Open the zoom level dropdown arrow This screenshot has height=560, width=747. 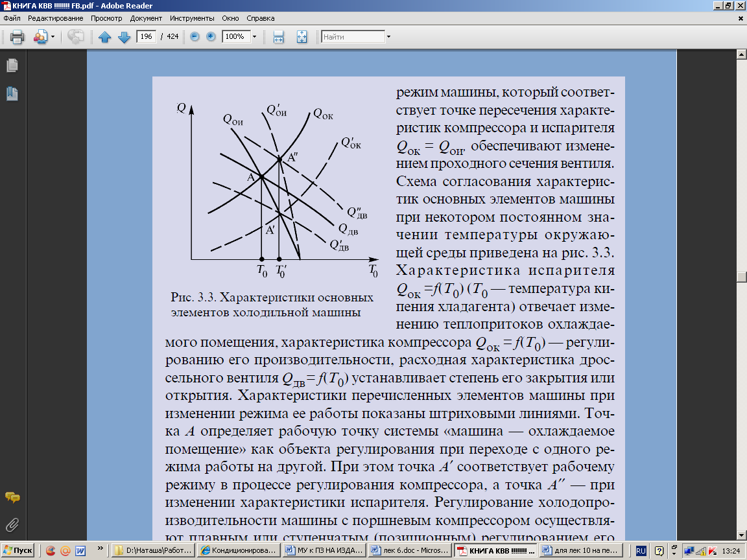[254, 37]
